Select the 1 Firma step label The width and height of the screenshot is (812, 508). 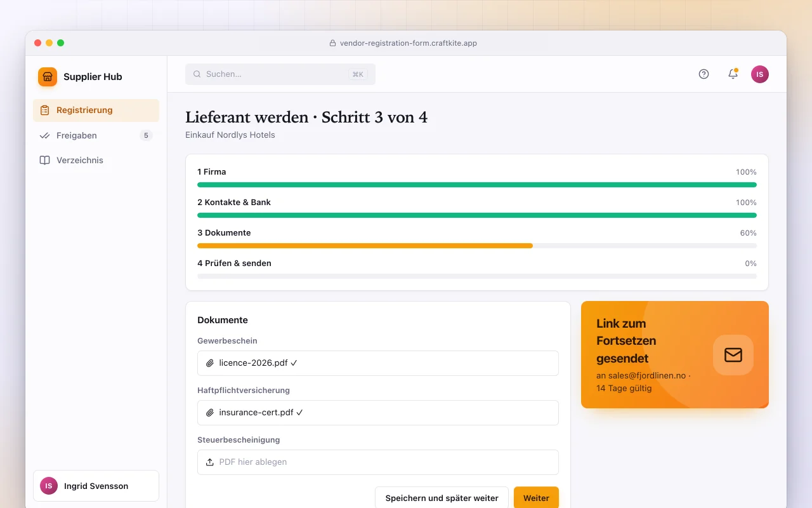[212, 172]
